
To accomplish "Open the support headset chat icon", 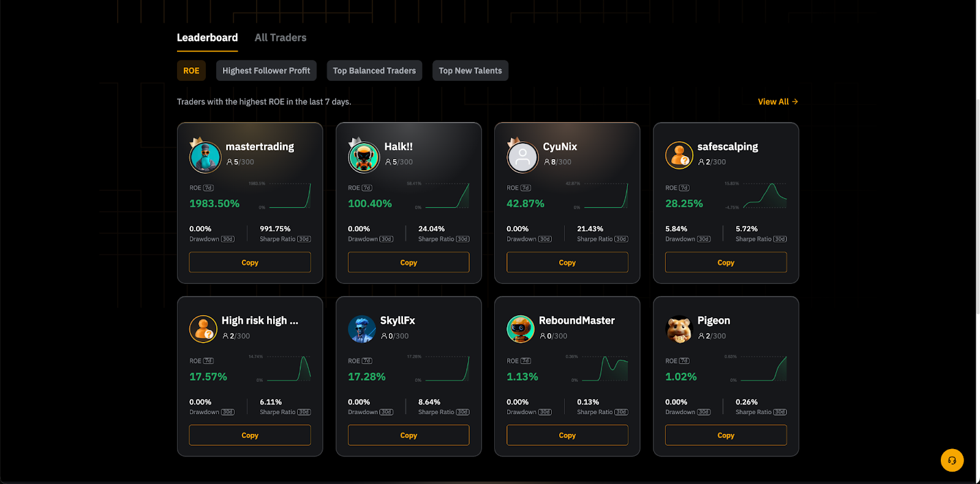I will (x=952, y=460).
